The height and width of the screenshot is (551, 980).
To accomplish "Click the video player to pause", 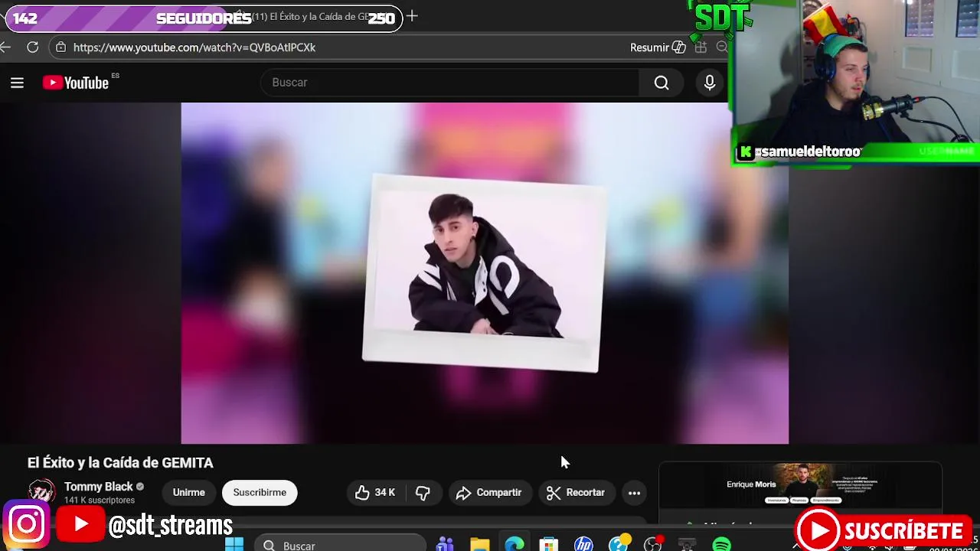I will [x=485, y=273].
